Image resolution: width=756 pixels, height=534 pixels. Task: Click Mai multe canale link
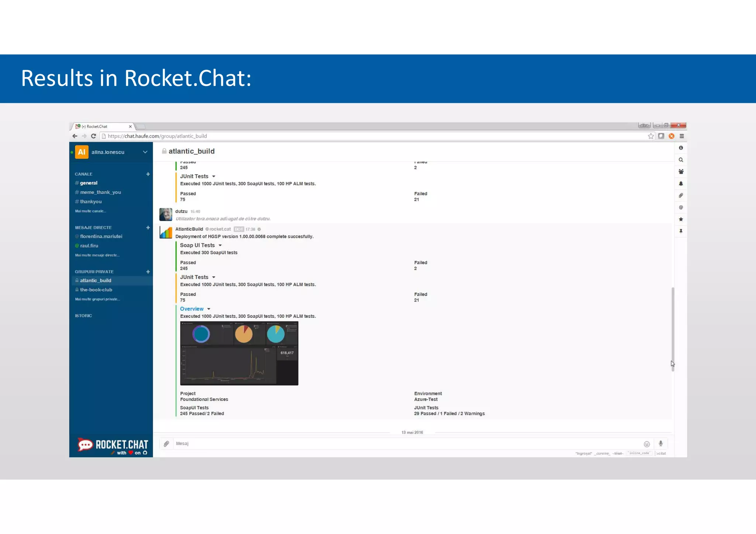coord(90,211)
